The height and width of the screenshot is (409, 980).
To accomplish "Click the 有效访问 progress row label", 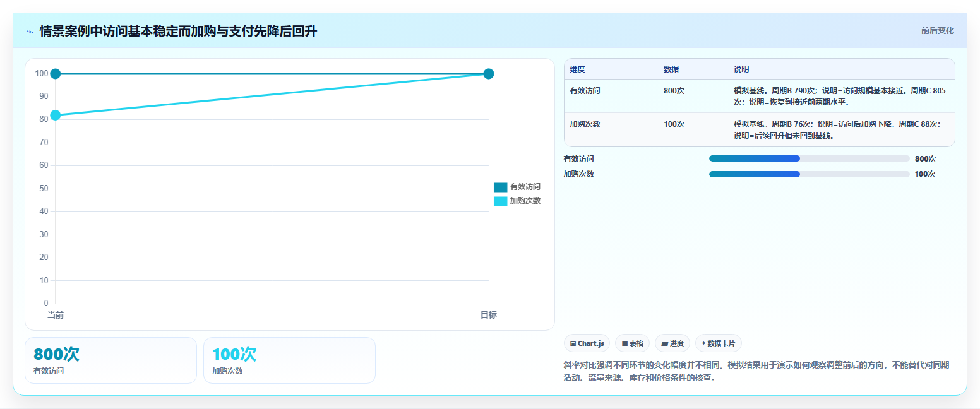I will [578, 158].
